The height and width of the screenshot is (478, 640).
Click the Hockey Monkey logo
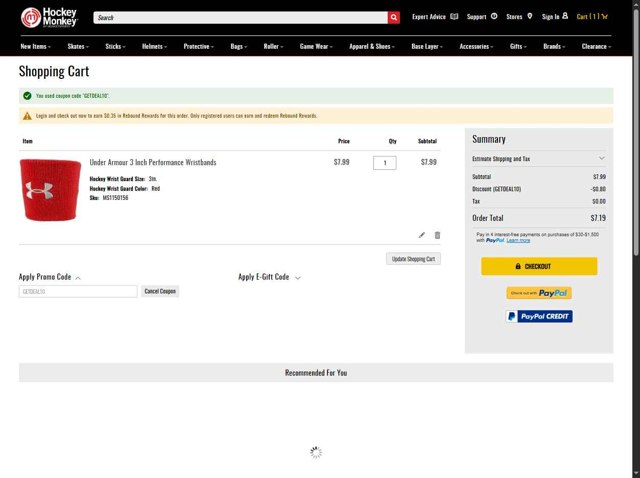(x=49, y=18)
